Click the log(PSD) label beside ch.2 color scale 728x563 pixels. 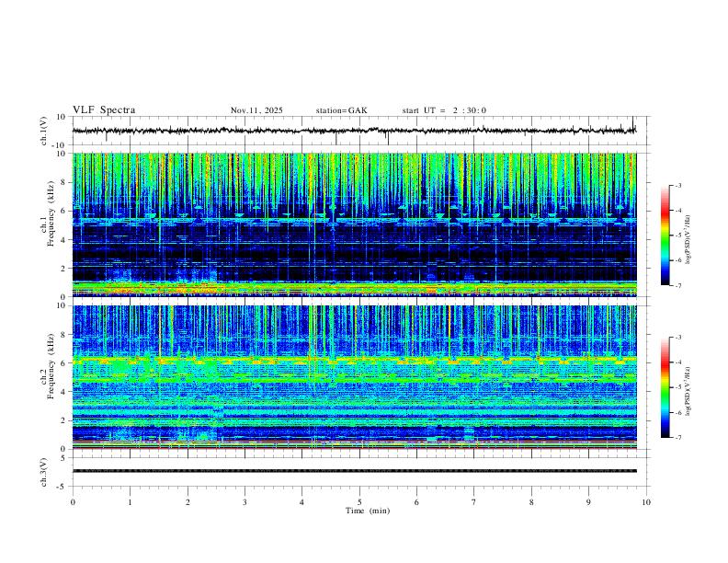(x=688, y=391)
